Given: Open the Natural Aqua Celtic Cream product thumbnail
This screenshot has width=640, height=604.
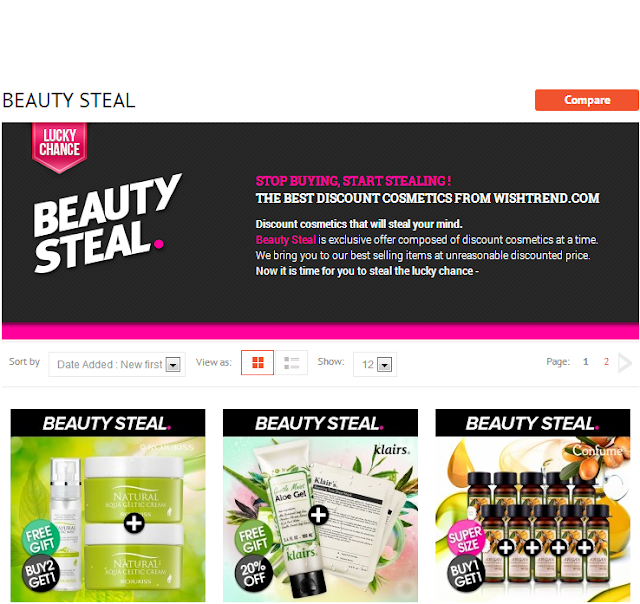Looking at the screenshot, I should (x=108, y=505).
